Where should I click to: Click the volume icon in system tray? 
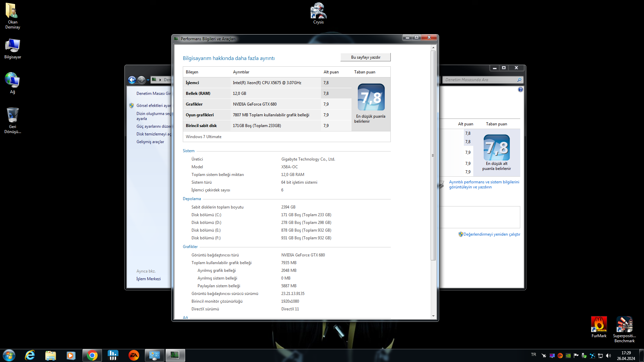608,356
